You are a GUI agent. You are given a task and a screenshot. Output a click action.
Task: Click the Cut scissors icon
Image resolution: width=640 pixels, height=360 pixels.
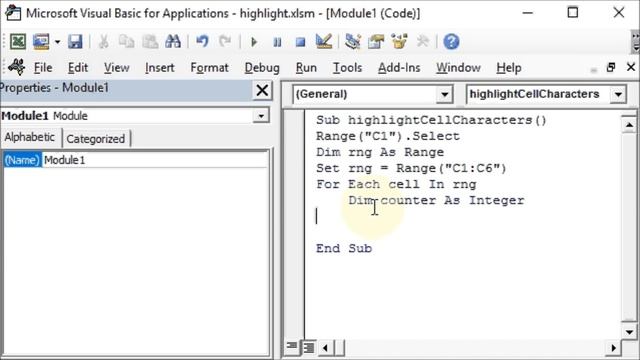[x=103, y=42]
